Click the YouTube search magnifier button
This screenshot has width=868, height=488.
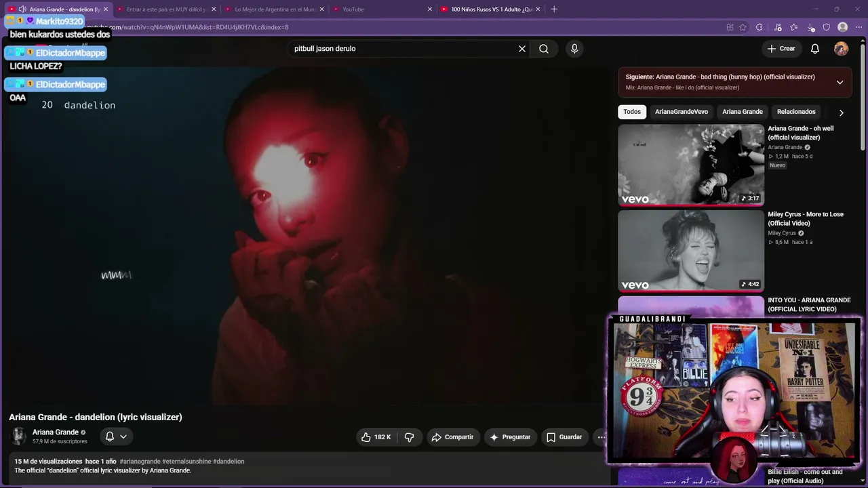point(544,49)
